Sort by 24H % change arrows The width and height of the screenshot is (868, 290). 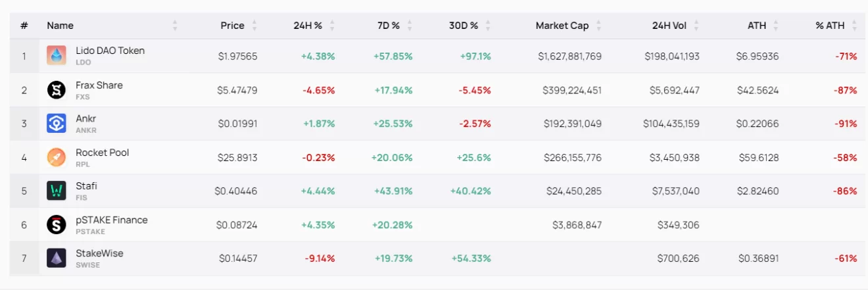[x=332, y=26]
